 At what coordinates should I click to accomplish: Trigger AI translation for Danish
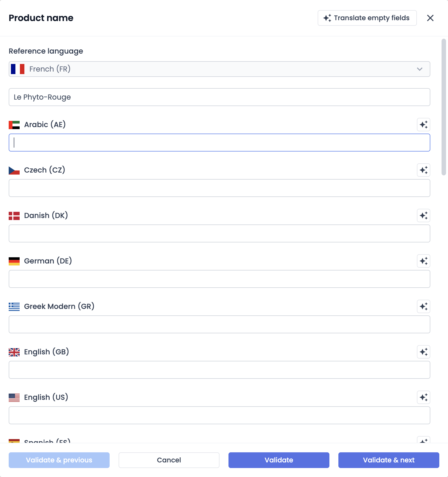[x=424, y=215]
